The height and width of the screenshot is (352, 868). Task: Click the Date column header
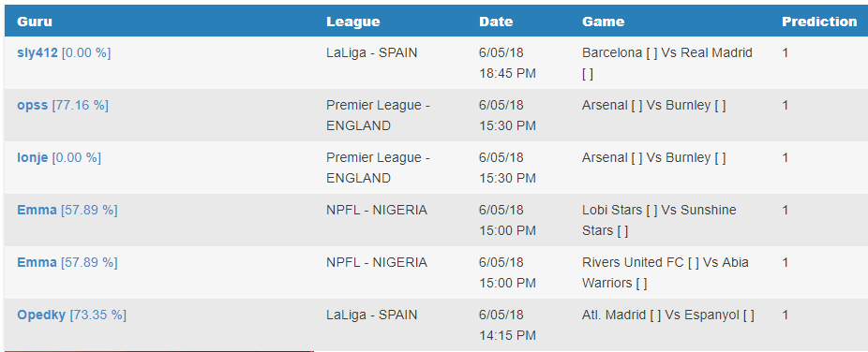[x=496, y=22]
